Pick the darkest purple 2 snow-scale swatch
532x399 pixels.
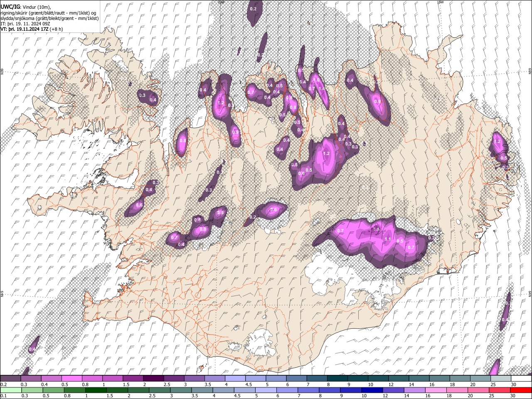[153, 378]
